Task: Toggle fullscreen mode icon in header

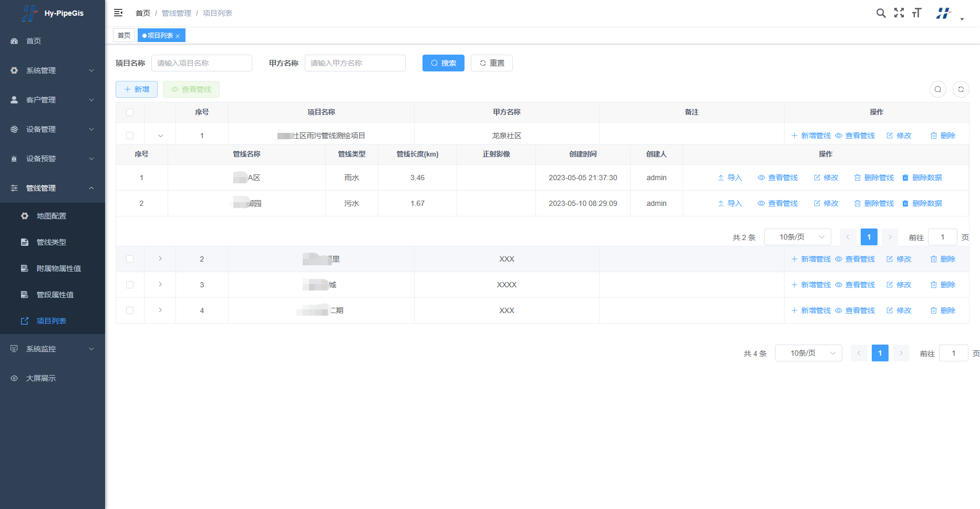Action: click(x=899, y=13)
